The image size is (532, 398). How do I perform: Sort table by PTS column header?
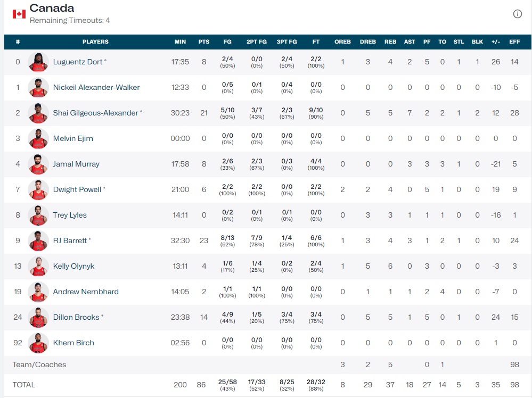204,42
